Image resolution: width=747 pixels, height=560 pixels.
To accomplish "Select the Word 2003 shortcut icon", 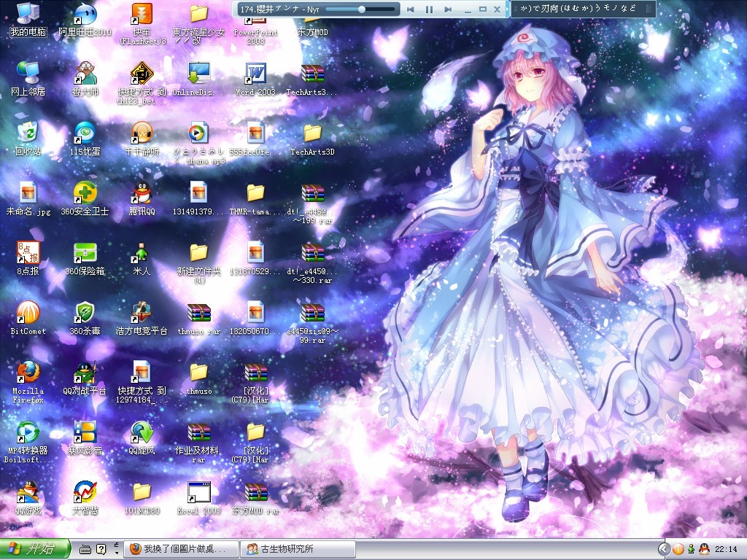I will pos(255,74).
